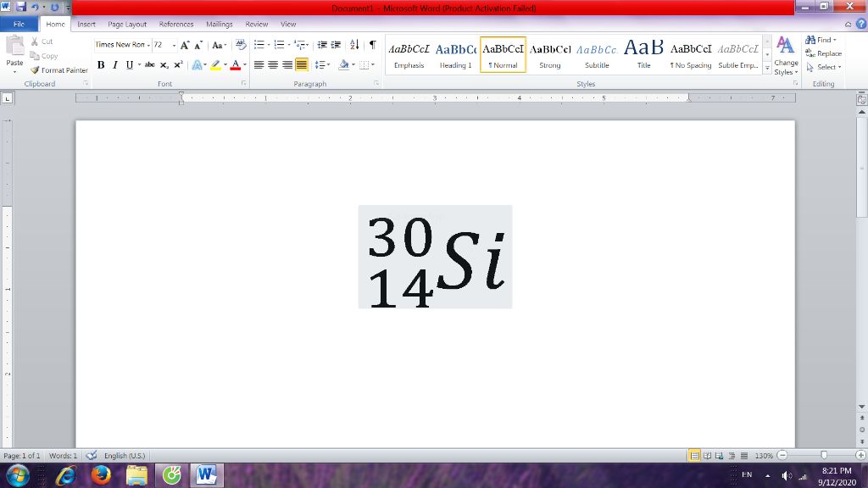This screenshot has width=868, height=488.
Task: Open Word Help question mark icon
Action: pos(861,24)
